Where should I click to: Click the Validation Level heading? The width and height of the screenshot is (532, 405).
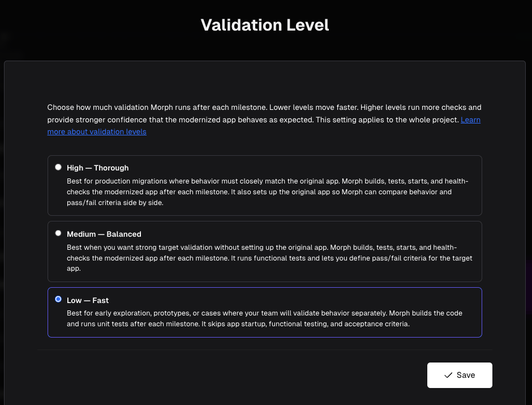(265, 25)
